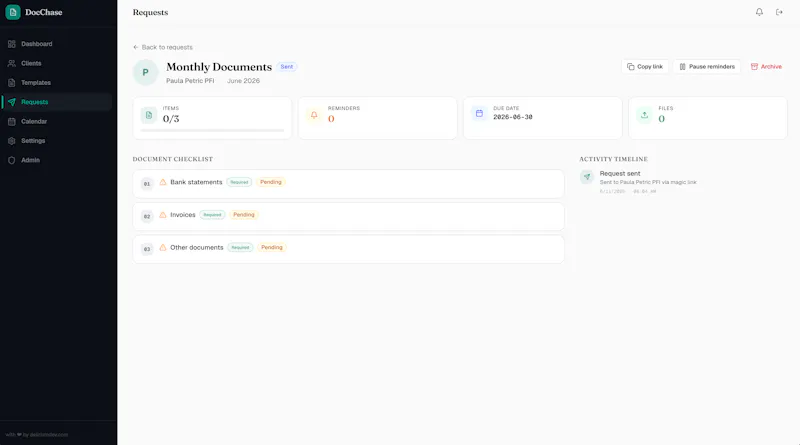
Task: Click the Sent status badge
Action: coord(287,67)
